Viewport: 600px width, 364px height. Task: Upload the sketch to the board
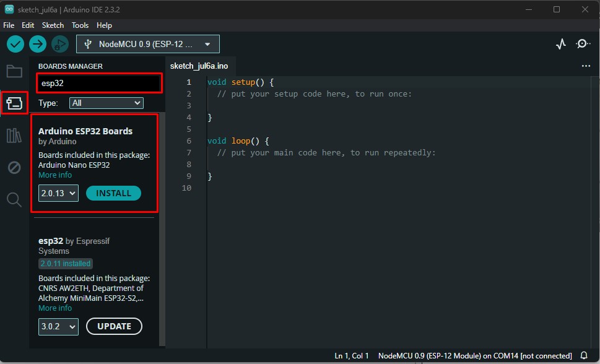pos(37,43)
